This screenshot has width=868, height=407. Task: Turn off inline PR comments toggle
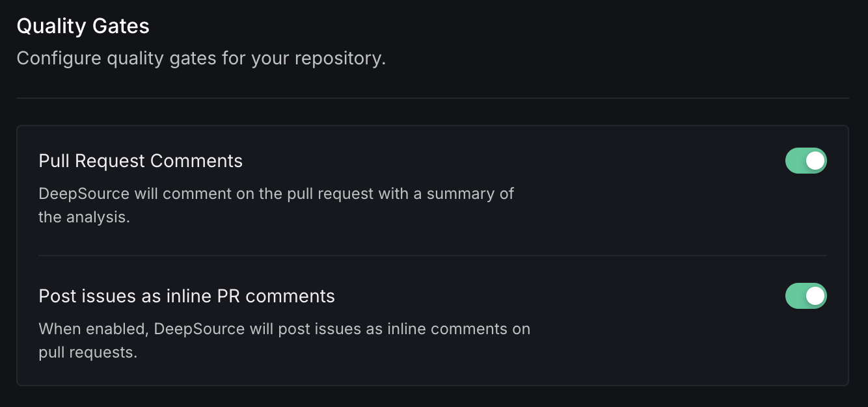click(806, 296)
